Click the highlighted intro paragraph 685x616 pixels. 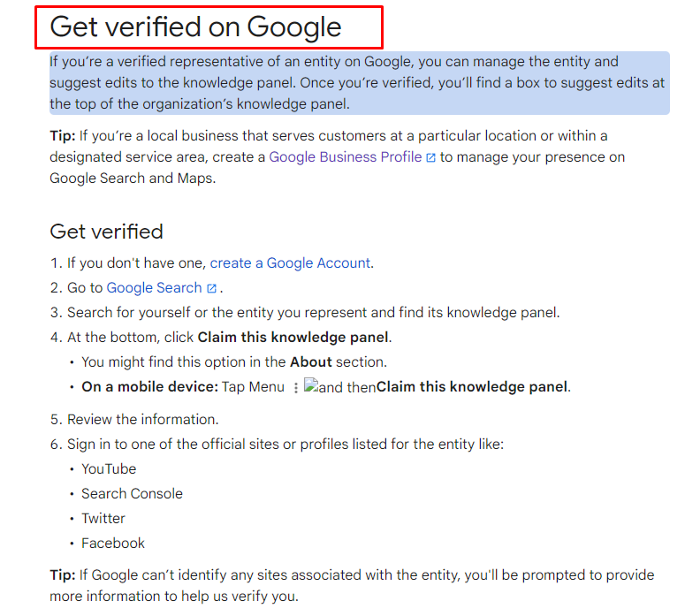[359, 83]
